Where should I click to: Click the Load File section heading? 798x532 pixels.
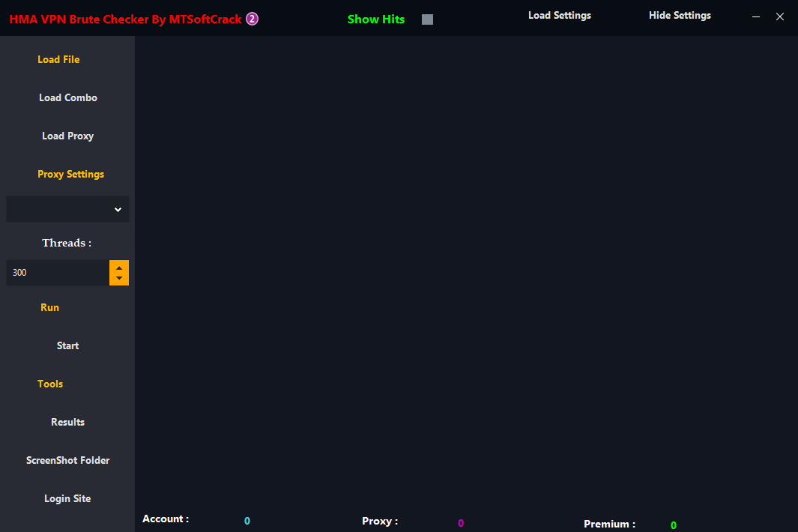[x=58, y=59]
